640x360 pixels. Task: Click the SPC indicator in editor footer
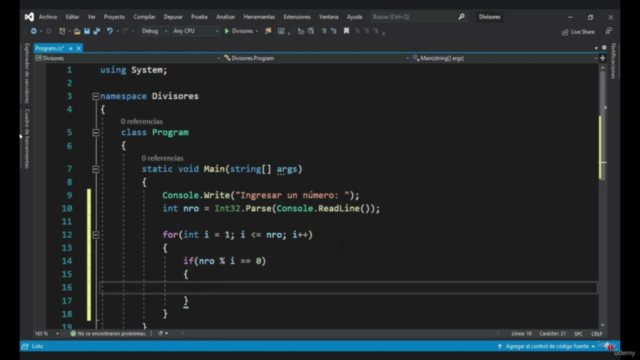pyautogui.click(x=578, y=334)
